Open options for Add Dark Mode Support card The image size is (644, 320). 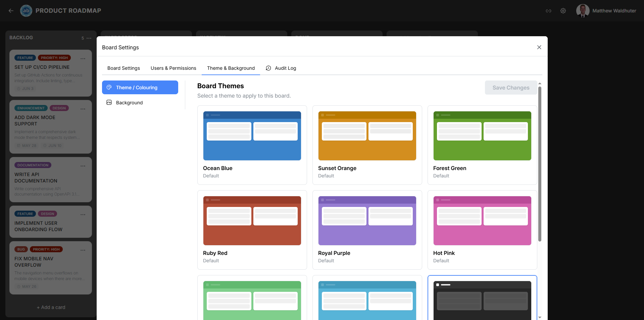coord(83,109)
